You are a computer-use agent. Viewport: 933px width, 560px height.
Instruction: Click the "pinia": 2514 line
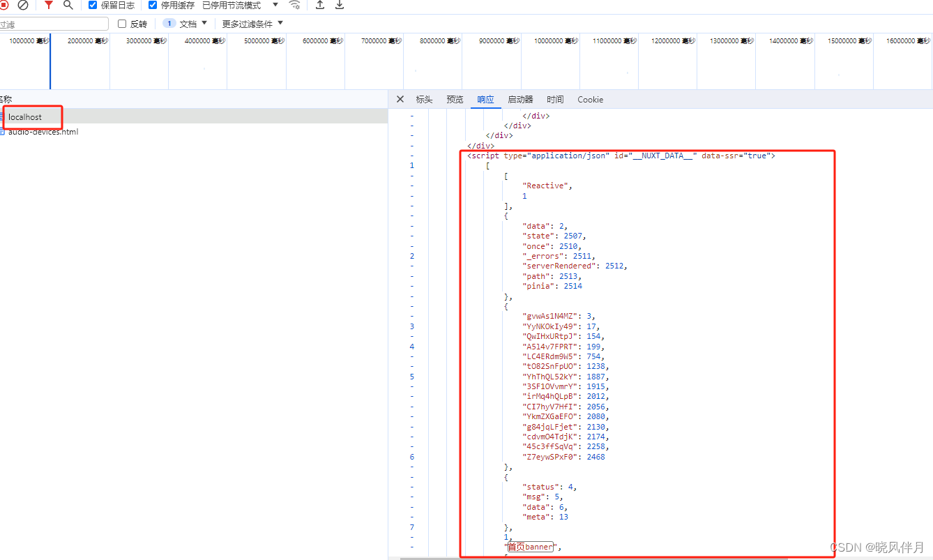552,286
